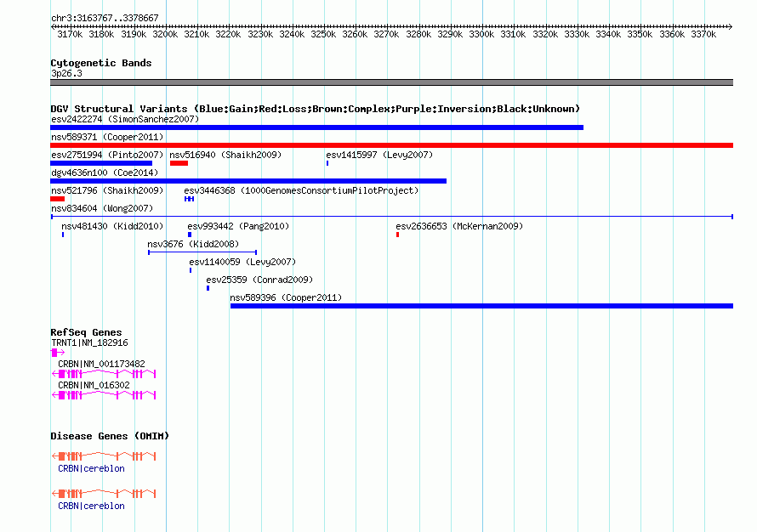Viewport: 757px width, 532px height.
Task: Click the second CRBN|cereblon link
Action: click(x=91, y=507)
